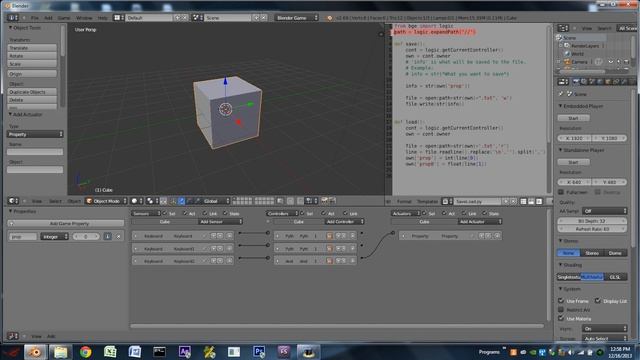Open the Blender Game engine dropdown

point(296,18)
